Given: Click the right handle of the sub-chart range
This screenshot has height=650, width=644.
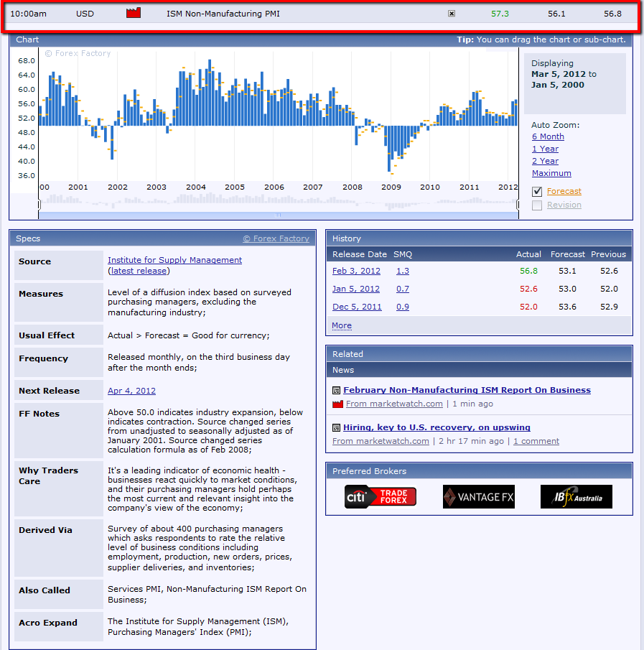Looking at the screenshot, I should [x=518, y=204].
